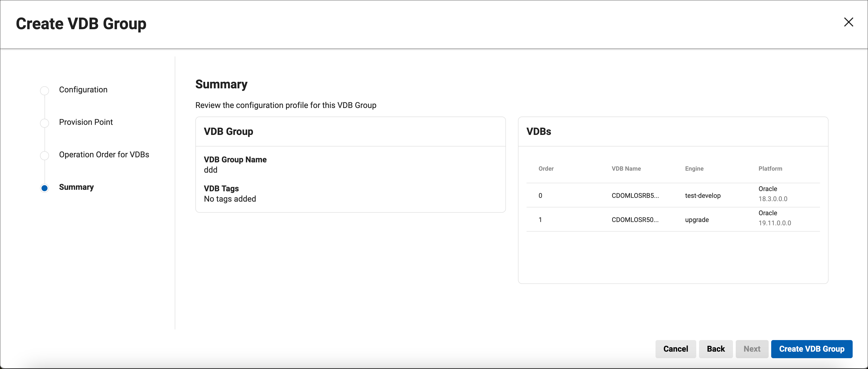Image resolution: width=868 pixels, height=369 pixels.
Task: Close the Create VDB Group dialog
Action: (x=848, y=22)
